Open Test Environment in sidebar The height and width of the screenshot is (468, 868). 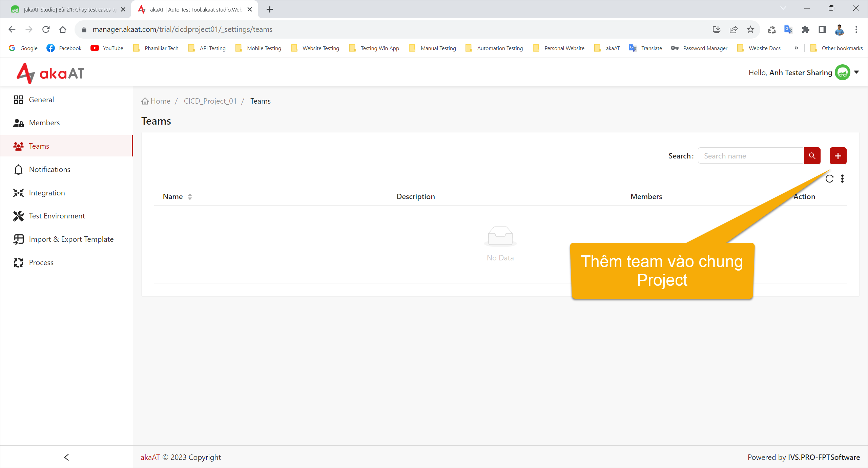coord(66,216)
